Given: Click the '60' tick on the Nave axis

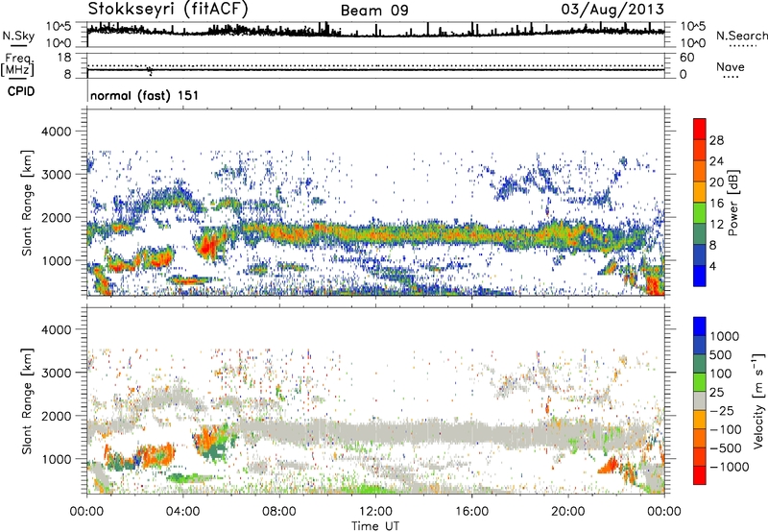Looking at the screenshot, I should coord(686,58).
